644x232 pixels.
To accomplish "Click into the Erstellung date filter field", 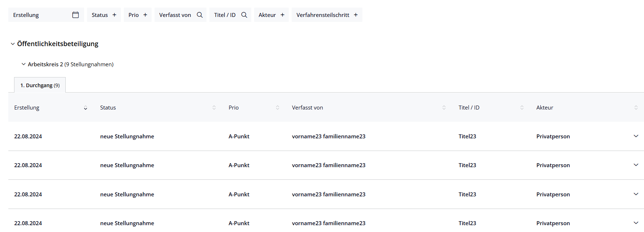I will click(x=40, y=15).
